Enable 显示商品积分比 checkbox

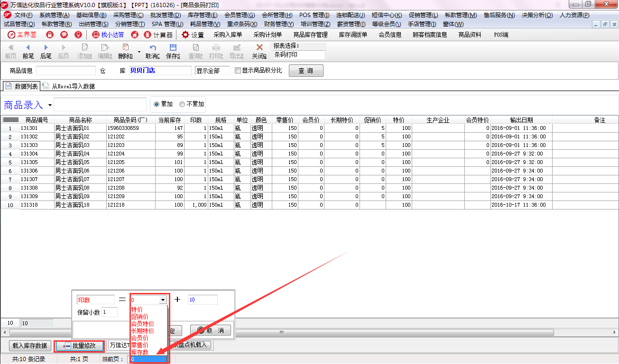238,71
